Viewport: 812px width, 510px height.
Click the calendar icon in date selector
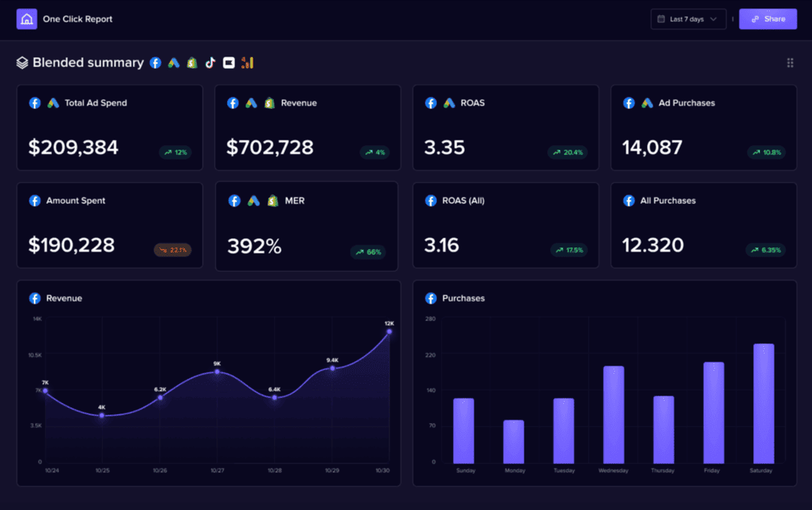click(662, 19)
